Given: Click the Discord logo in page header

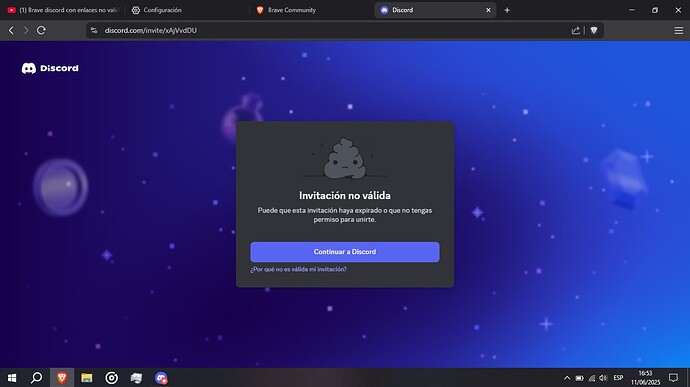Looking at the screenshot, I should [50, 68].
